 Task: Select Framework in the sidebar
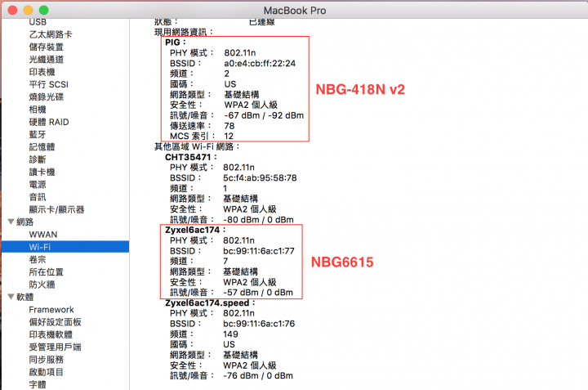click(x=51, y=310)
